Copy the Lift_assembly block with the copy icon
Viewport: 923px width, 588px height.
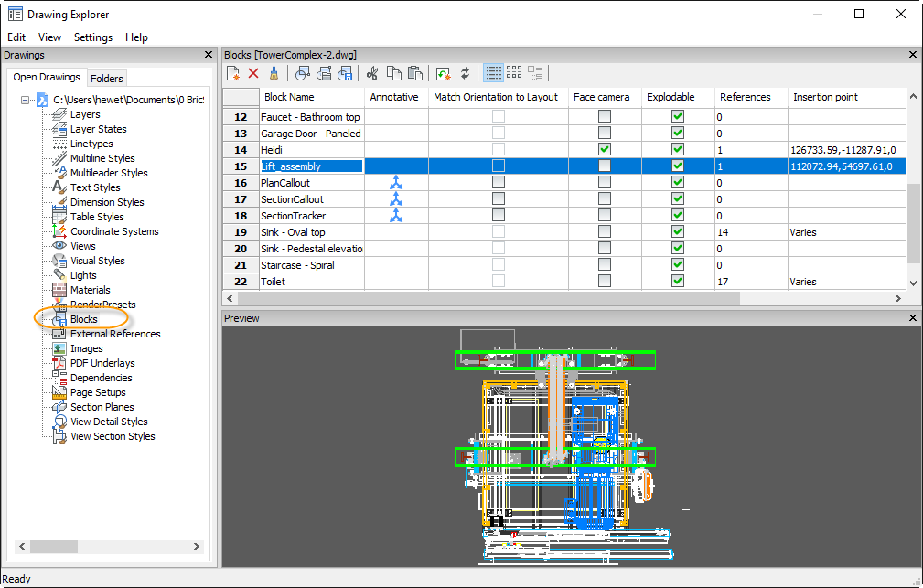[x=395, y=73]
